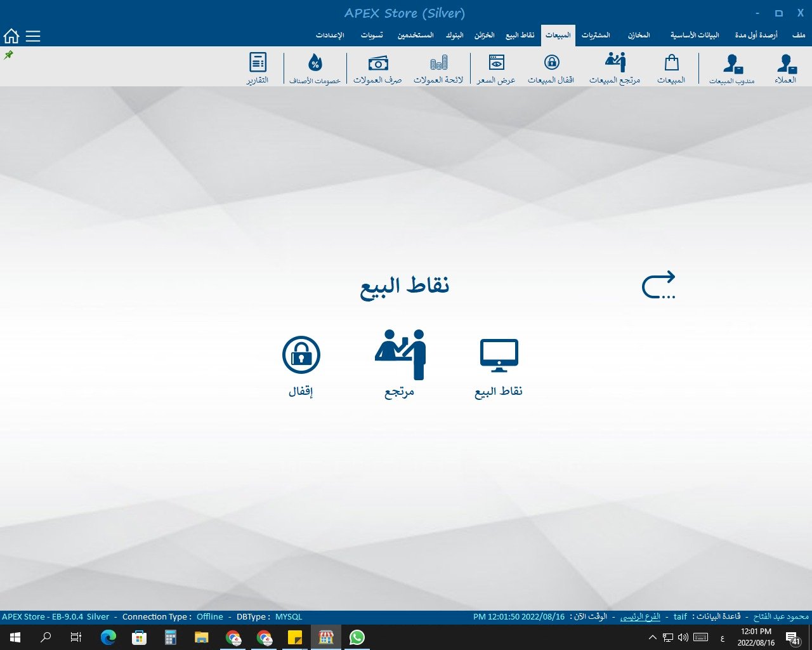
Task: Open صرف العمولات cash payout icon
Action: click(x=377, y=69)
